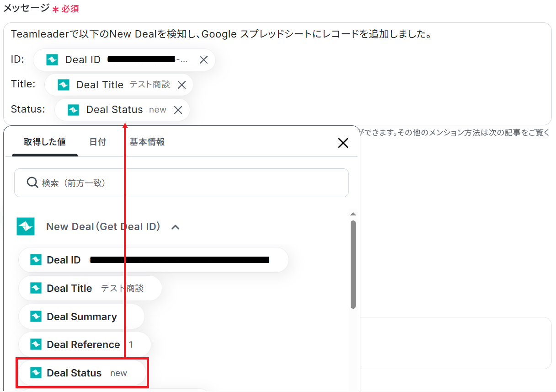Image resolution: width=556 pixels, height=392 pixels.
Task: Insert Deal Reference value from list
Action: [x=85, y=344]
